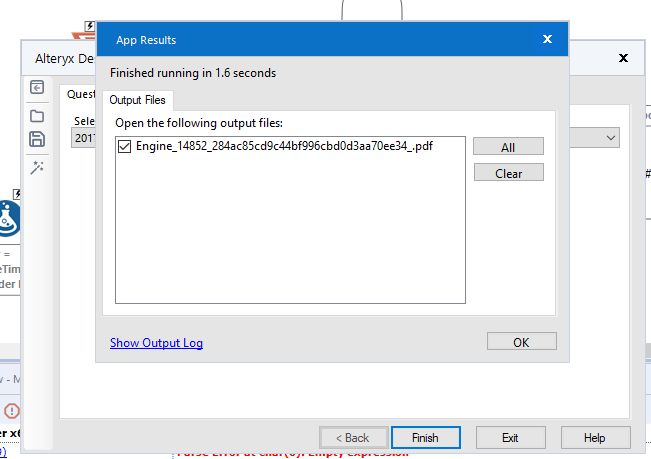Click the All button
This screenshot has width=651, height=459.
[508, 147]
